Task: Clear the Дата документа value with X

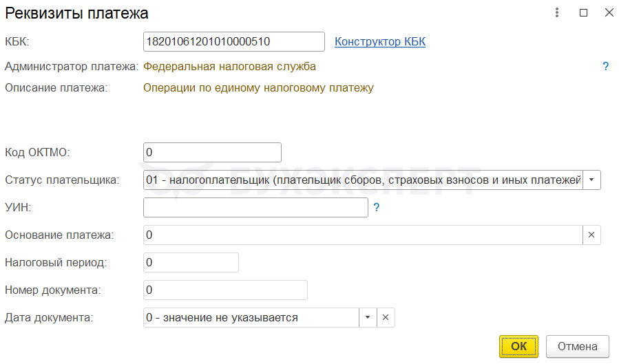Action: click(x=386, y=317)
